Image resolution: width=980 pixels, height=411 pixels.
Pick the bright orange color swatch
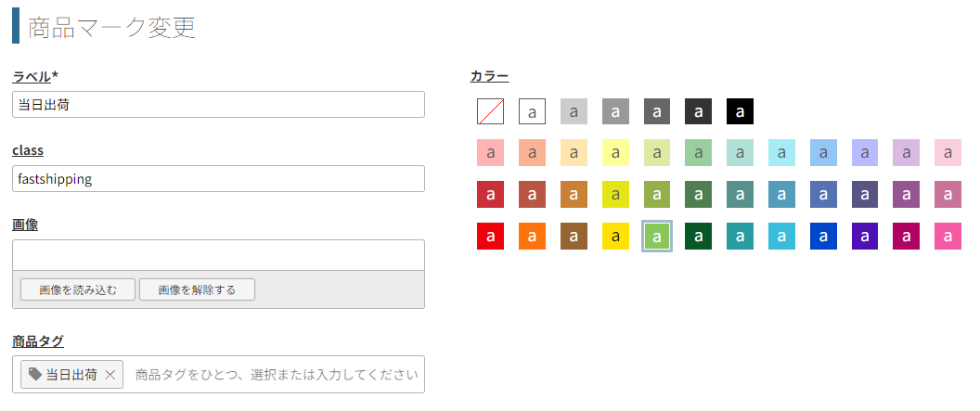532,237
